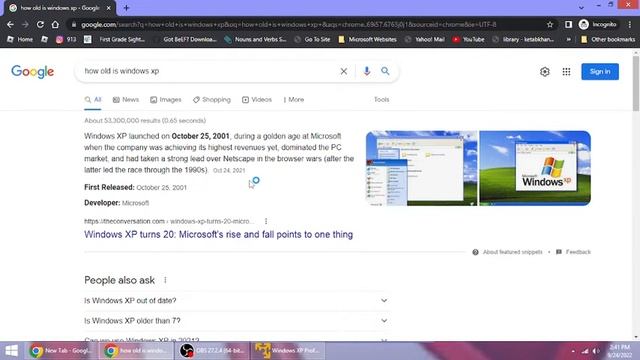The width and height of the screenshot is (640, 360).
Task: Open the Go To Site bookmark
Action: point(312,40)
